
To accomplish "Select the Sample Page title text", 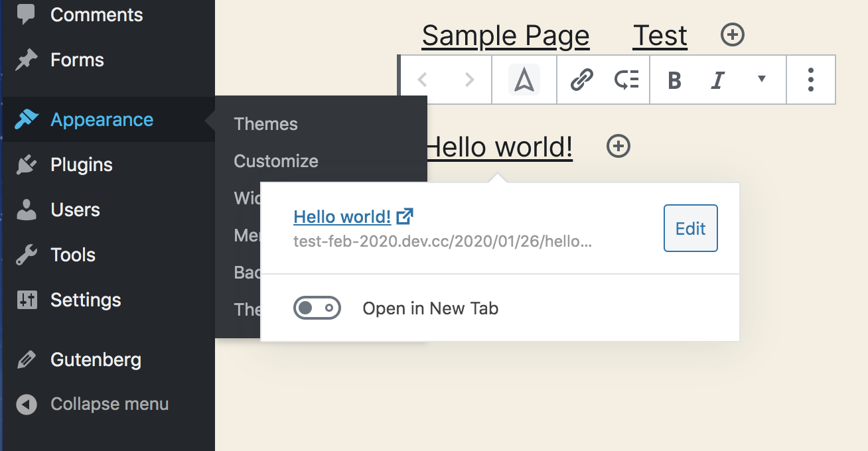I will click(x=505, y=35).
